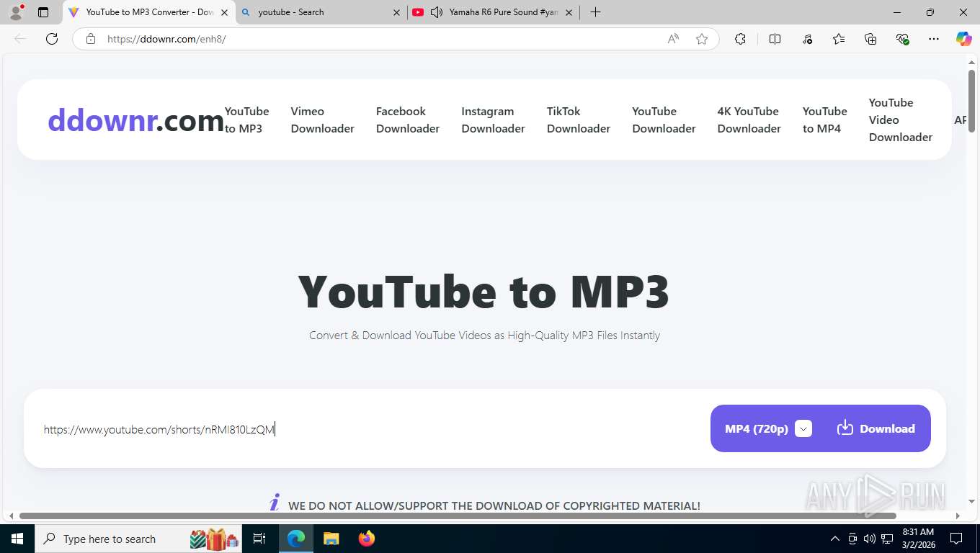View site information lock icon
Viewport: 980px width, 553px height.
tap(91, 39)
